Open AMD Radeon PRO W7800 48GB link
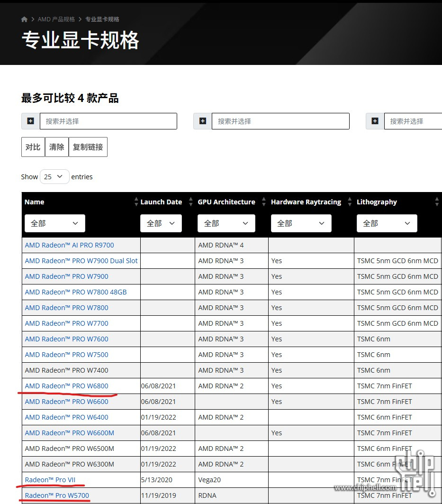Viewport: 442px width, 504px height. click(x=76, y=292)
